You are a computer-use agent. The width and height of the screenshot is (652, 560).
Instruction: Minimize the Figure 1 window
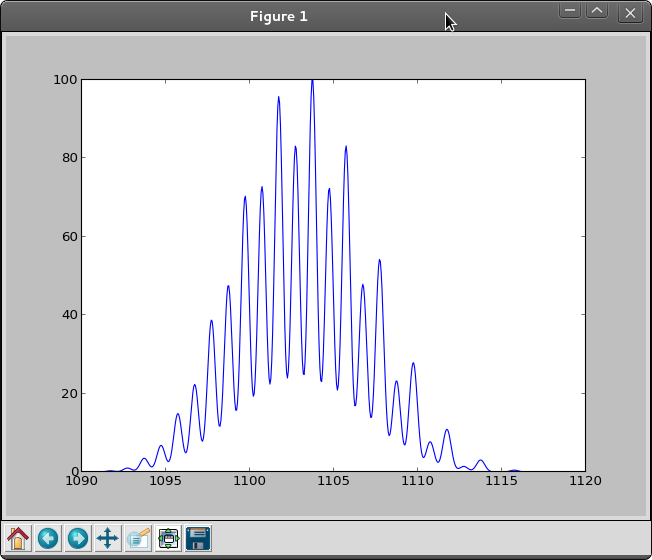click(570, 11)
